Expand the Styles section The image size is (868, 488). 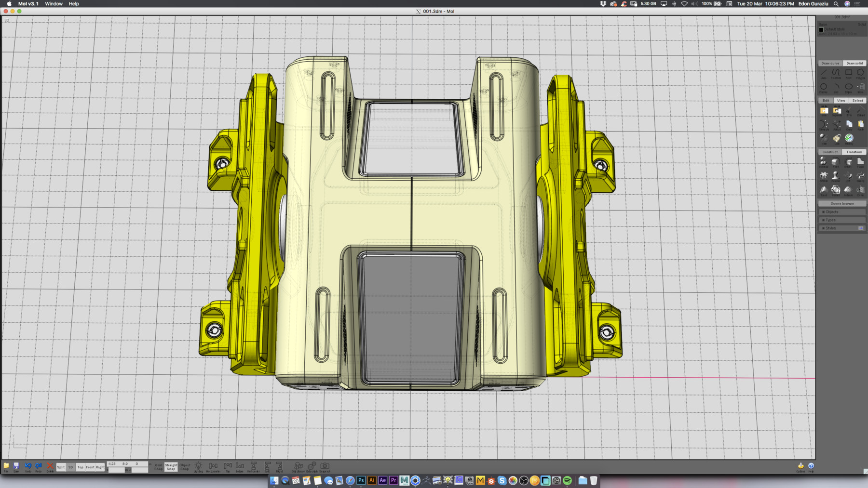pyautogui.click(x=828, y=227)
